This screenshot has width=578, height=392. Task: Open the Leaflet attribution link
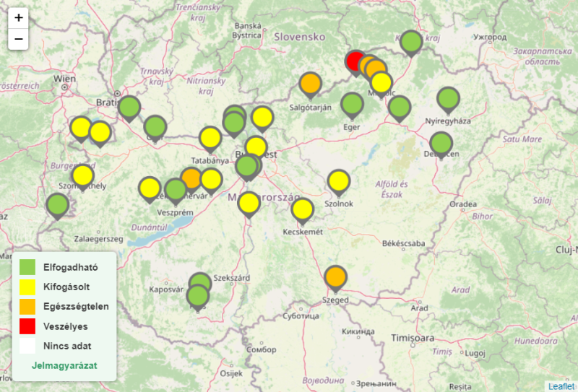(562, 386)
